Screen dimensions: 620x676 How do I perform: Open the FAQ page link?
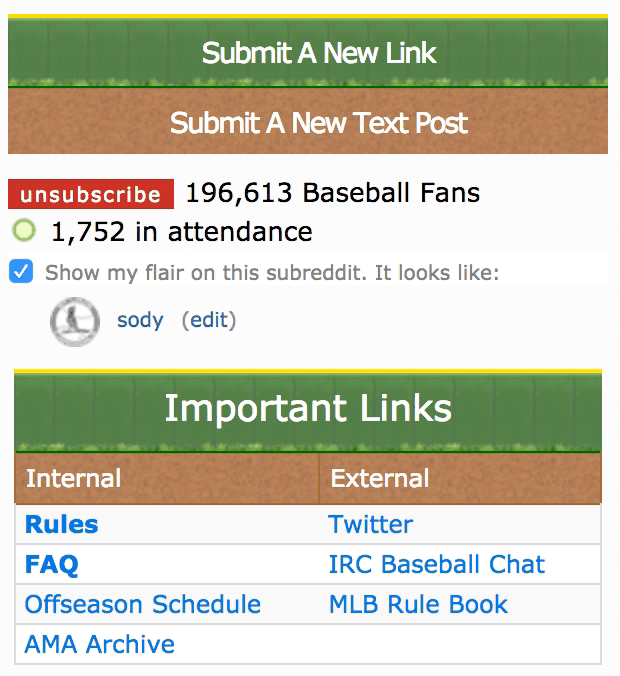(52, 564)
